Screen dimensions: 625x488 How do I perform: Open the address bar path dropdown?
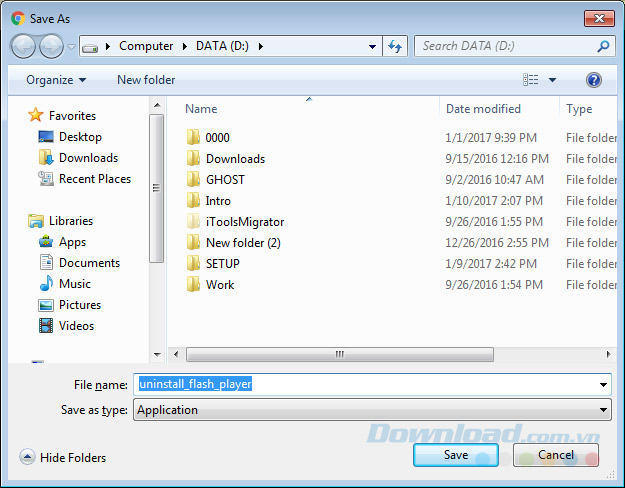(372, 46)
